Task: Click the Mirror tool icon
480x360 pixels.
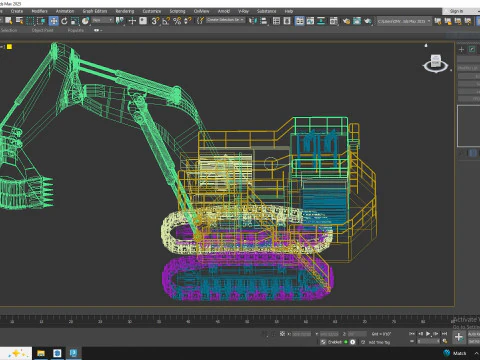Action: pos(252,21)
